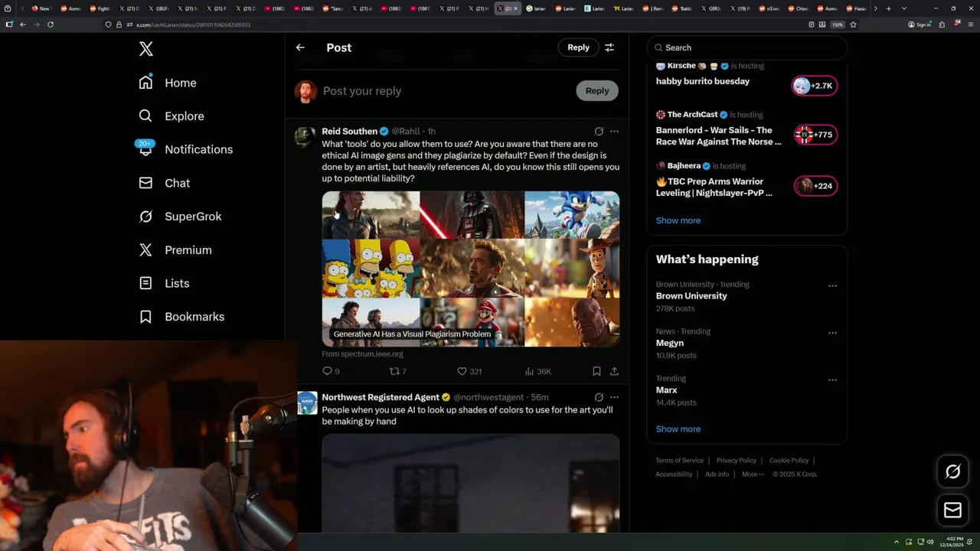Screen dimensions: 980x551
Task: Join the TBC Prep Arms Warrior space with +224
Action: point(815,186)
